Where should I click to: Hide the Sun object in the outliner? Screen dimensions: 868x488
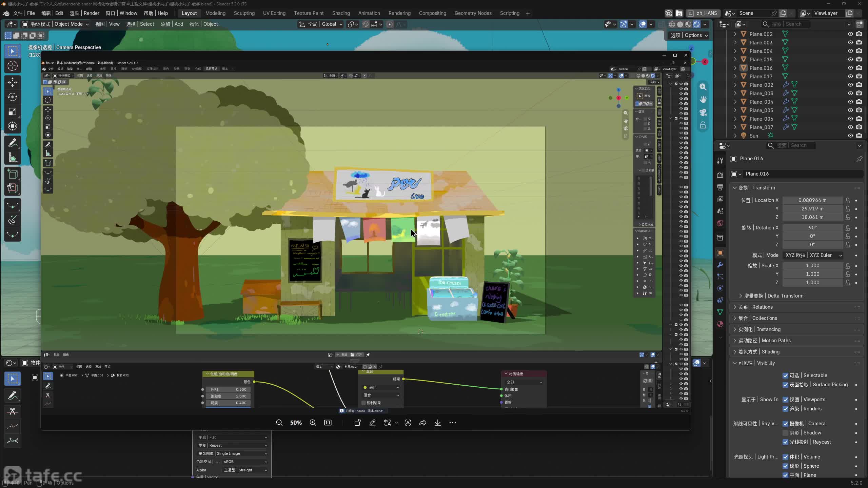pyautogui.click(x=850, y=136)
